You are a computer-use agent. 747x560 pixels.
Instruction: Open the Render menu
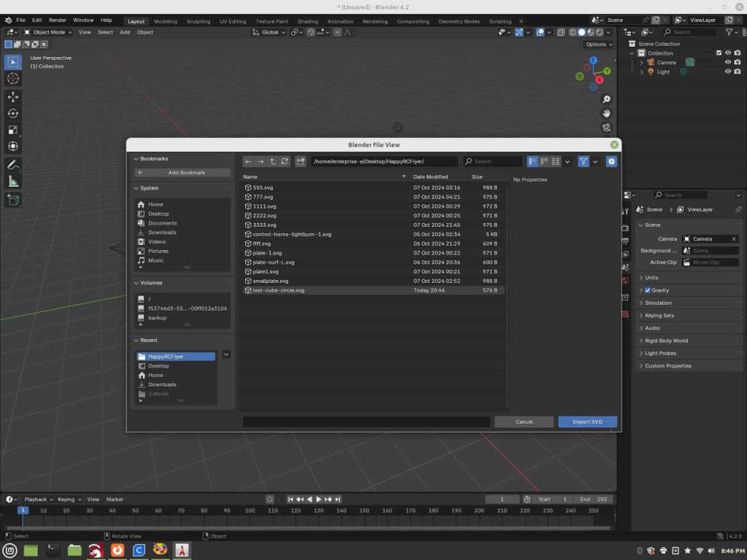click(58, 20)
